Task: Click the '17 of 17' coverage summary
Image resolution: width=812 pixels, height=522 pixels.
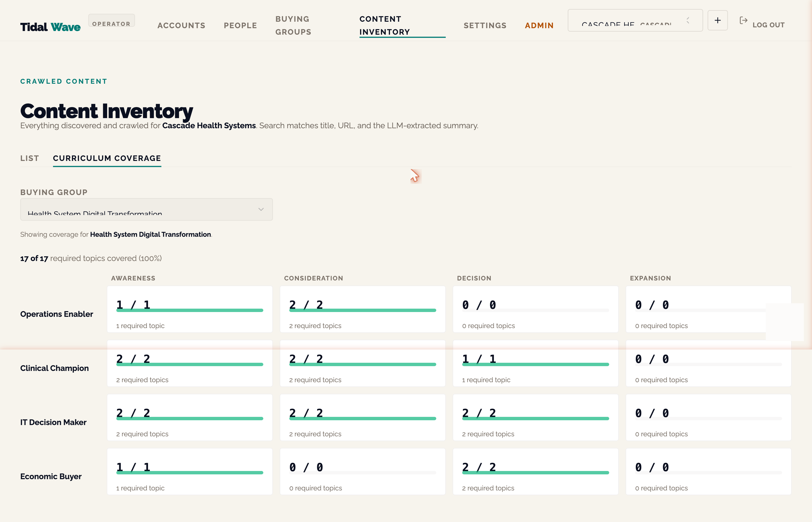Action: [34, 258]
